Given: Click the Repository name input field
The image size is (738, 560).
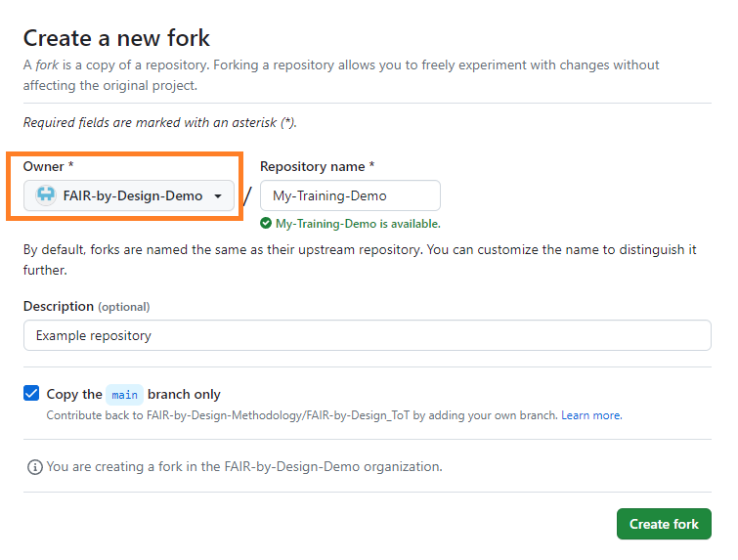Looking at the screenshot, I should [x=350, y=195].
